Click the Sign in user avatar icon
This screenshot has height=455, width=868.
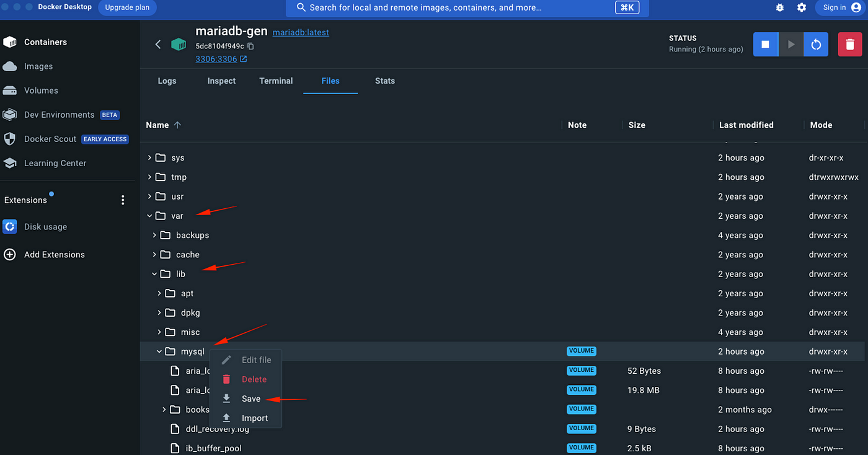pos(856,7)
